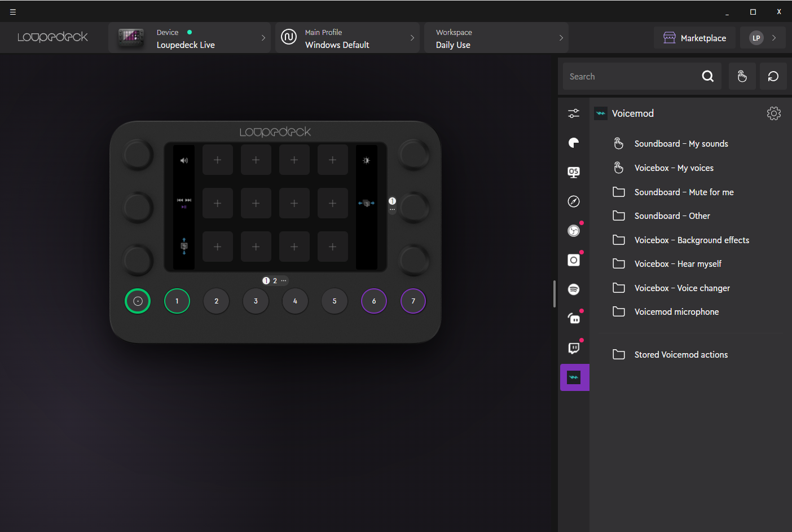Select the Voicemod sidebar plugin

[x=574, y=377]
